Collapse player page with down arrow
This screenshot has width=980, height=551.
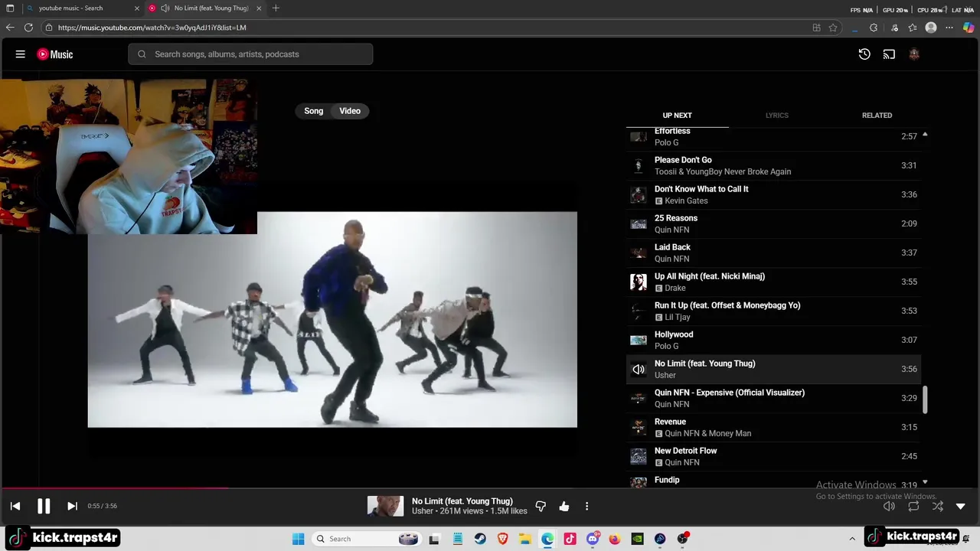point(961,507)
